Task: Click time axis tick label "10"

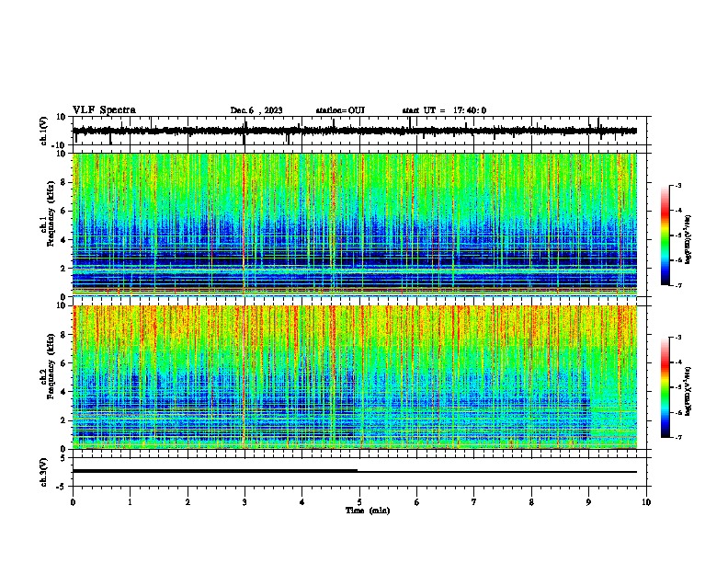Action: pyautogui.click(x=646, y=502)
